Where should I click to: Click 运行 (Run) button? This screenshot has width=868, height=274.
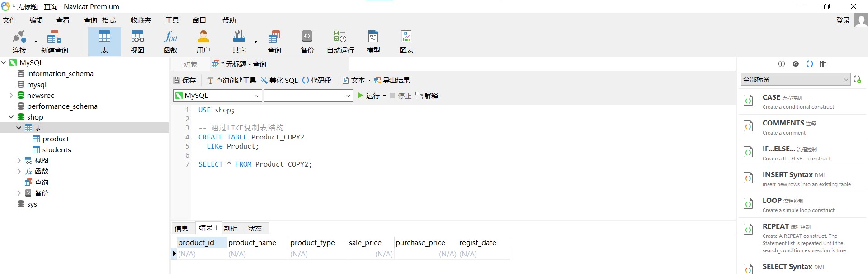coord(368,96)
